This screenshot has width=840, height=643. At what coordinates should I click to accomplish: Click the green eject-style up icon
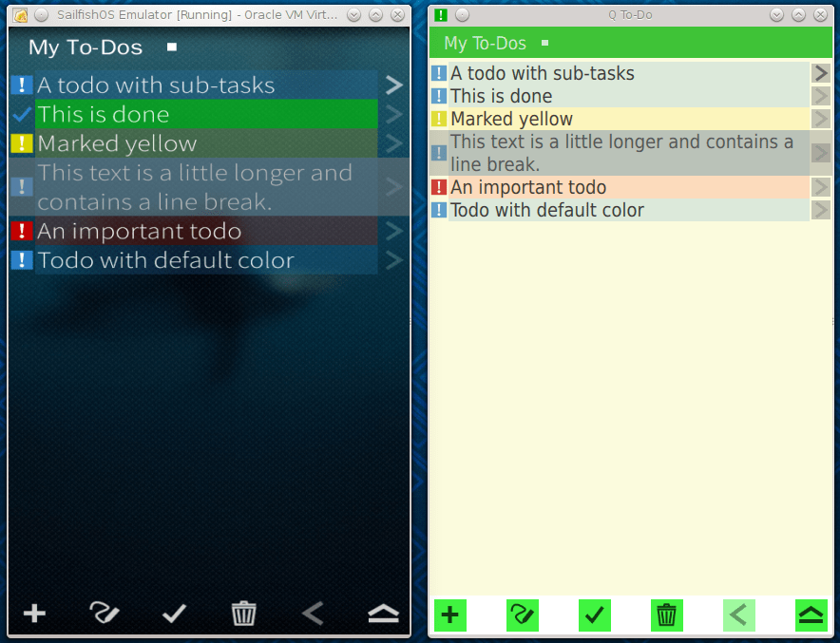tap(811, 615)
